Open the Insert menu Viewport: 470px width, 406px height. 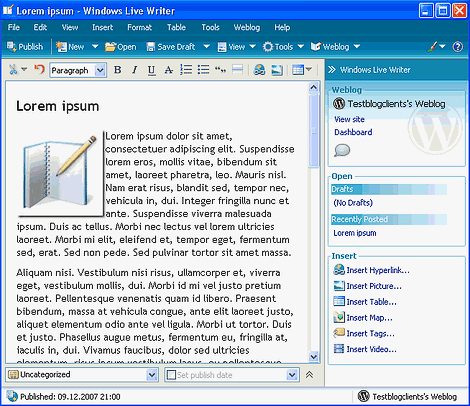(103, 27)
